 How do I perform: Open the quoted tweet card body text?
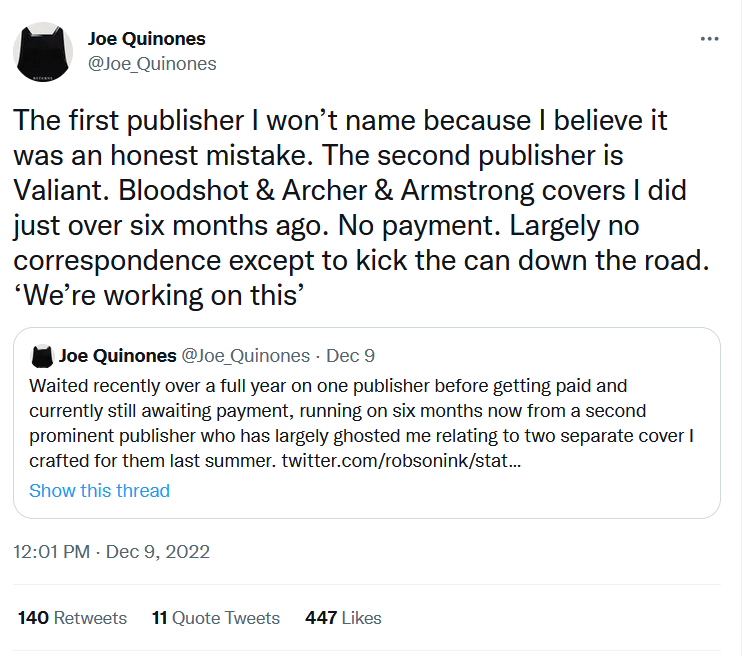361,423
